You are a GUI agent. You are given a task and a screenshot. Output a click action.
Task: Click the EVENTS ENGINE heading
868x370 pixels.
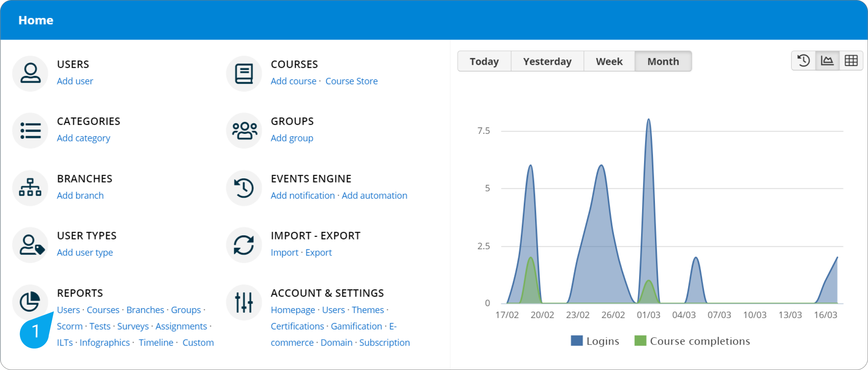tap(311, 179)
